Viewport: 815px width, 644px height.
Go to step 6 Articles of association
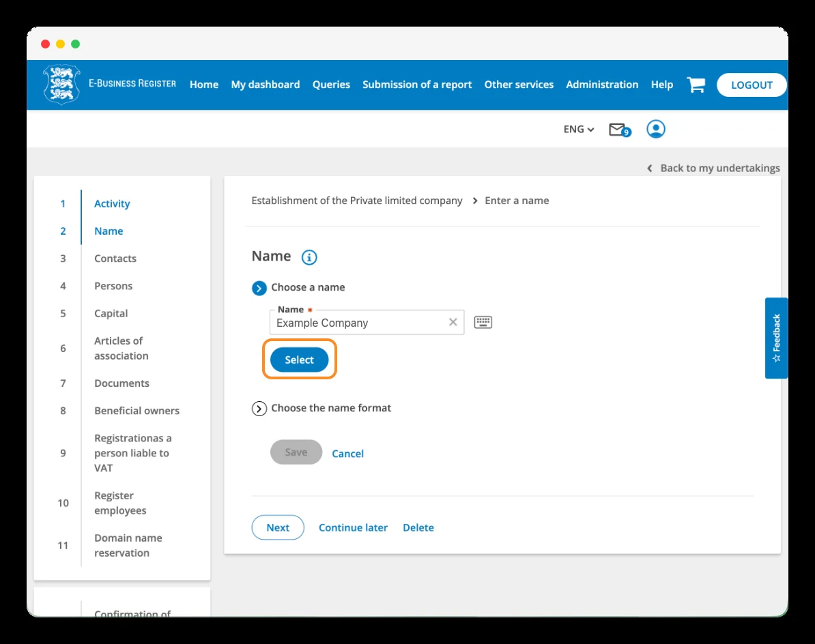tap(121, 349)
